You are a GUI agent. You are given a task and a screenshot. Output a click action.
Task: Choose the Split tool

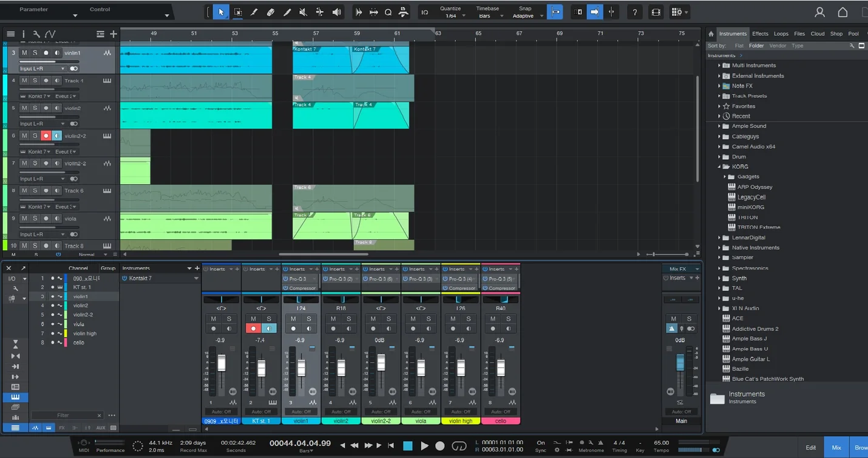pos(254,12)
